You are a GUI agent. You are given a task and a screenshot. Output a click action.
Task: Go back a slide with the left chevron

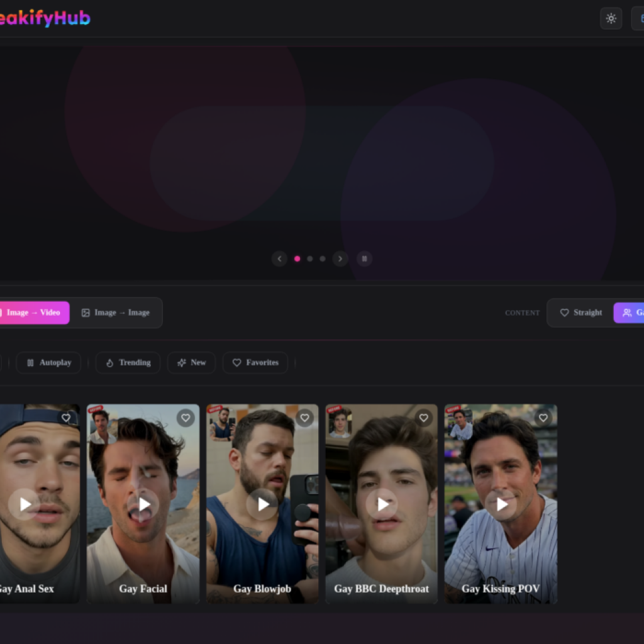[x=279, y=258]
